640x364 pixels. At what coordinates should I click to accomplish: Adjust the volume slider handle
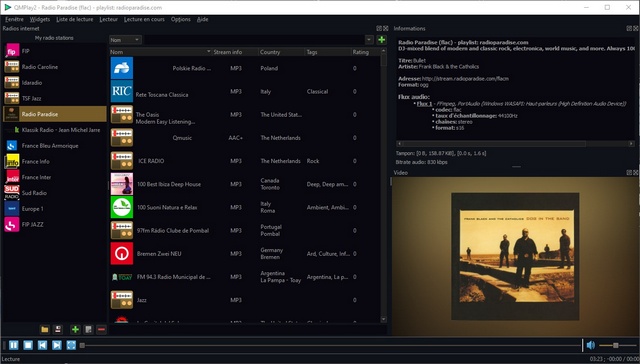point(616,345)
